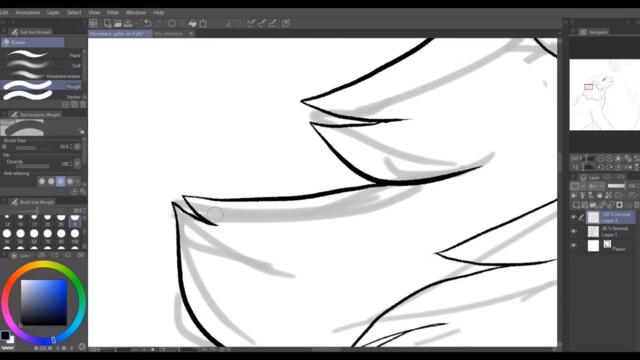Click the Open file icon in the command bar

point(118,23)
